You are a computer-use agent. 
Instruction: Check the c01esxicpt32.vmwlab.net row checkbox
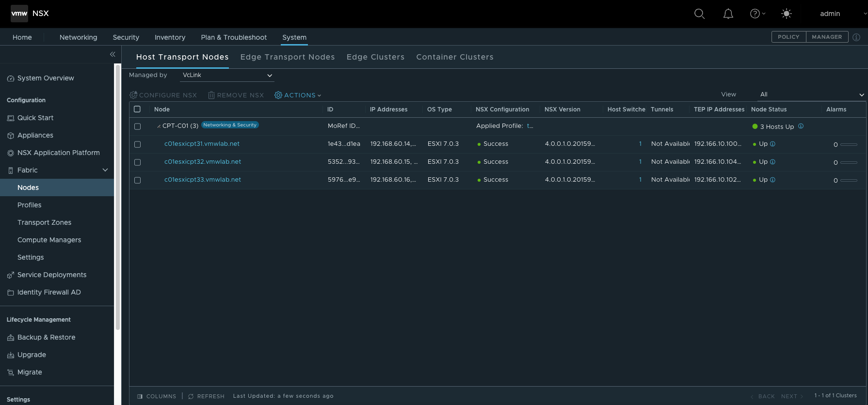[x=137, y=162]
